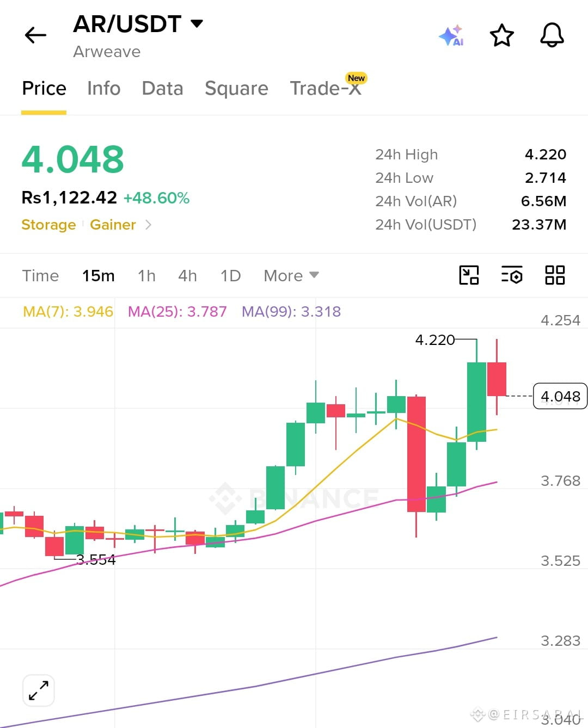
Task: Tap the back arrow icon
Action: [36, 35]
